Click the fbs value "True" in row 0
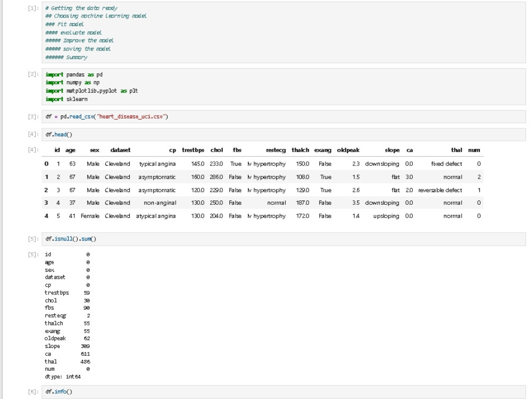The height and width of the screenshot is (399, 532). pos(236,164)
